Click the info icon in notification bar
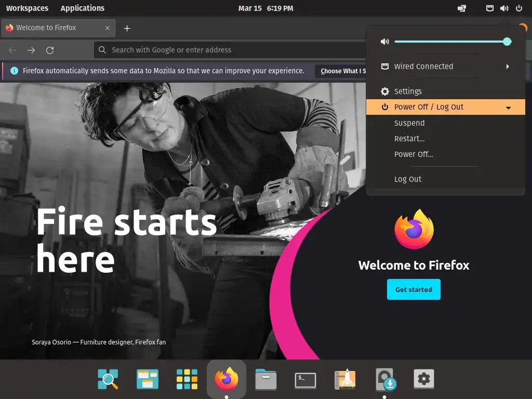This screenshot has height=399, width=532. tap(14, 71)
